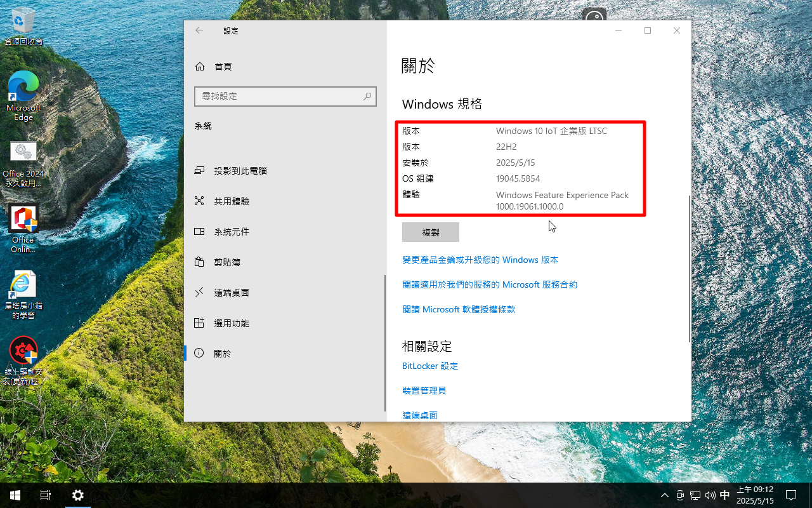Toggle the 中 input method indicator
The image size is (812, 508).
click(724, 495)
